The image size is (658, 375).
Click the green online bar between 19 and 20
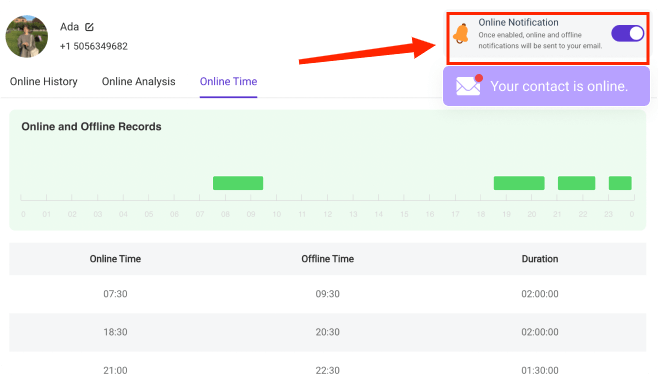point(519,183)
